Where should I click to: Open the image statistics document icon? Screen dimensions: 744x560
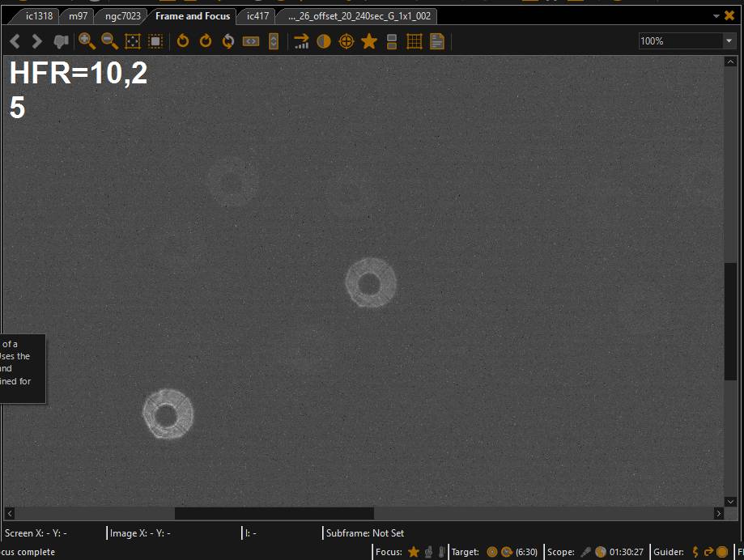click(437, 41)
